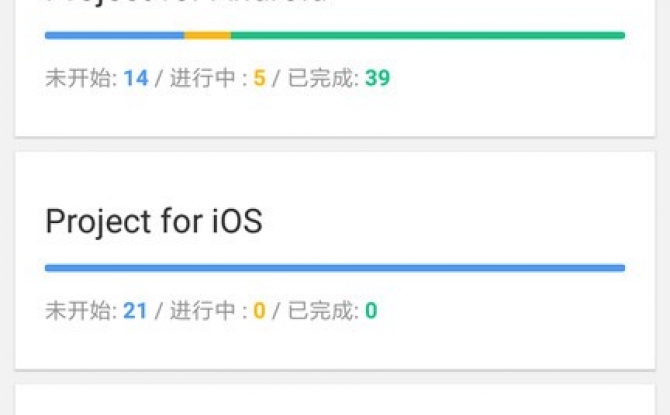Select the yellow in-progress count 0 in iOS card
Viewport: 670px width, 415px height.
coord(259,311)
